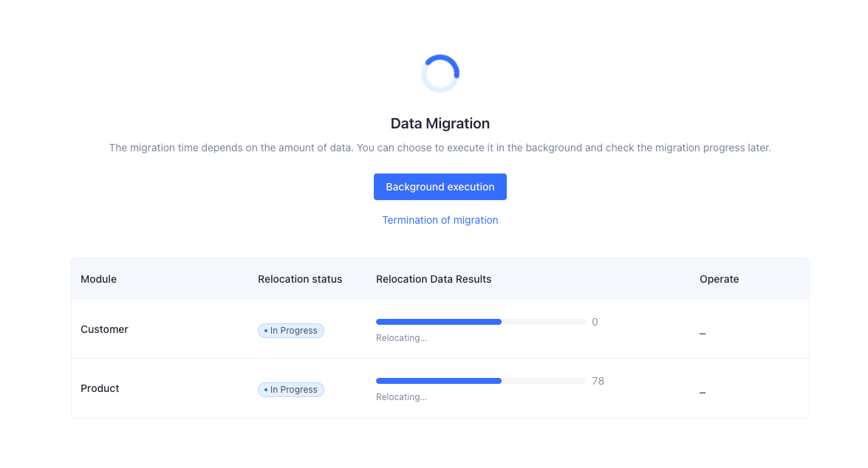Click the Relocation status column header
This screenshot has width=868, height=468.
(300, 279)
